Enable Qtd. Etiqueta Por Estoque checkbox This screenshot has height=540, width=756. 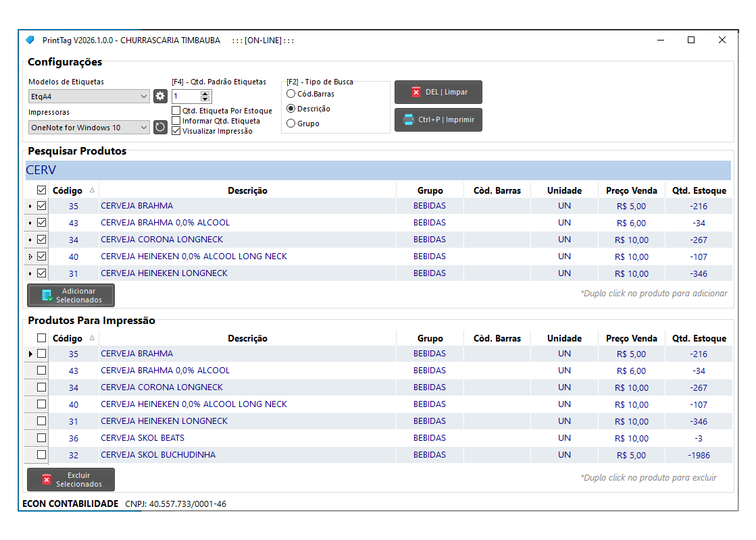point(176,111)
